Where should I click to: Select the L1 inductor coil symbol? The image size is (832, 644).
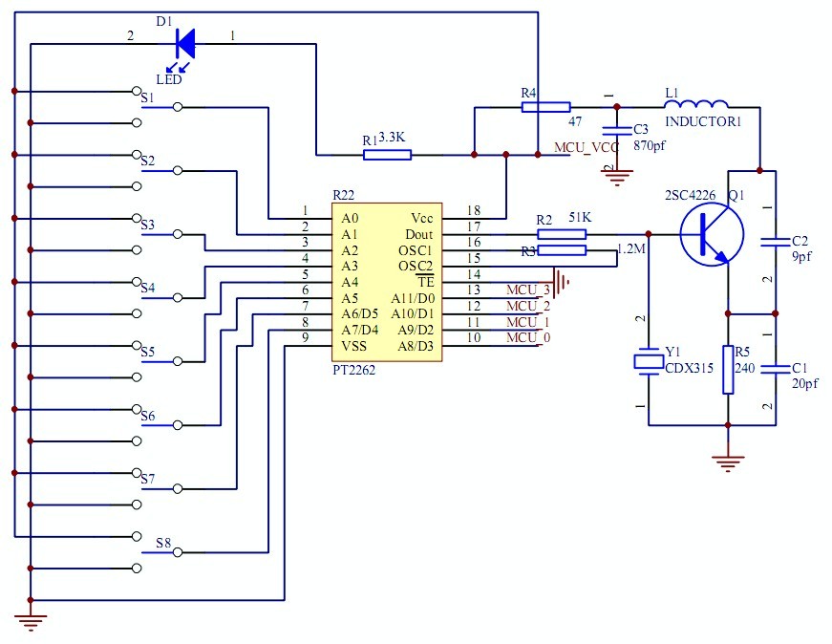[x=696, y=103]
